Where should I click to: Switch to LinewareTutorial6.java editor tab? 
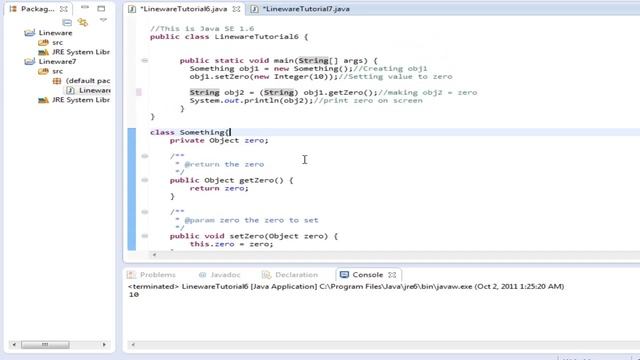tap(184, 9)
